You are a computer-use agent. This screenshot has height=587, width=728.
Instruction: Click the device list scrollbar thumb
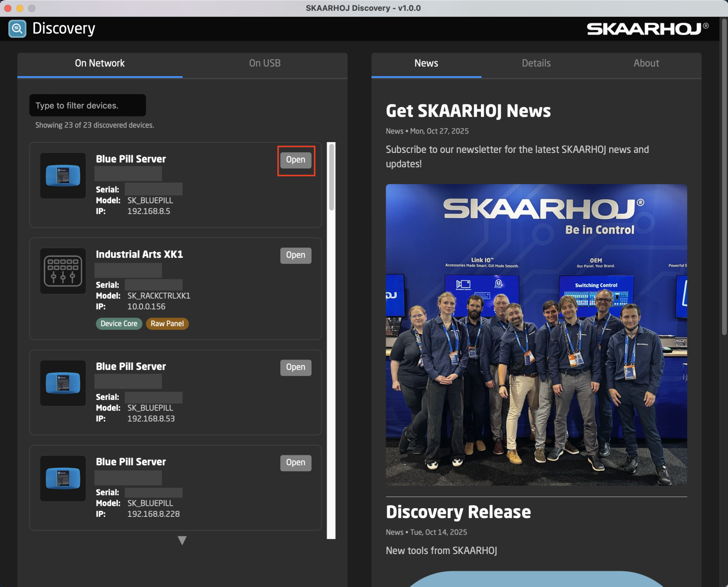point(331,178)
